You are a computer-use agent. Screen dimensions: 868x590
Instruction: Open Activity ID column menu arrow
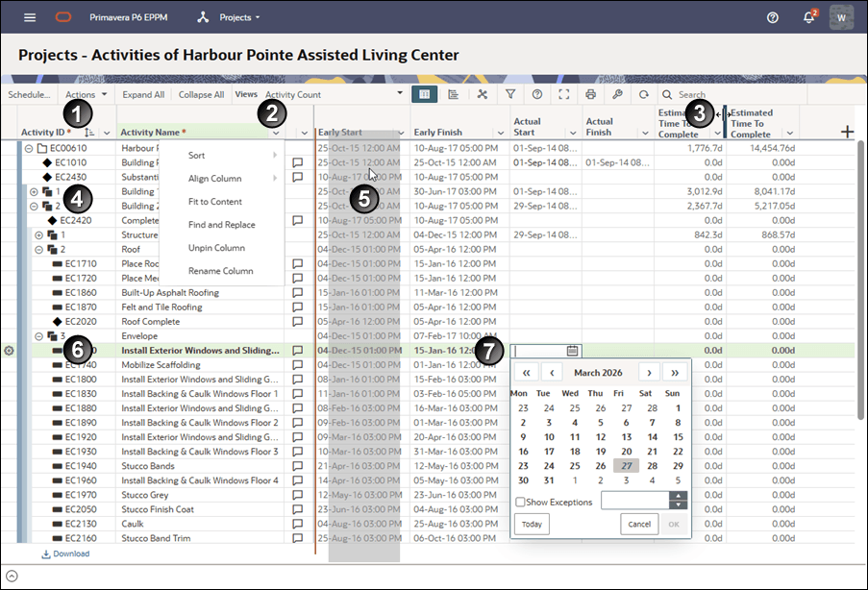tap(107, 133)
